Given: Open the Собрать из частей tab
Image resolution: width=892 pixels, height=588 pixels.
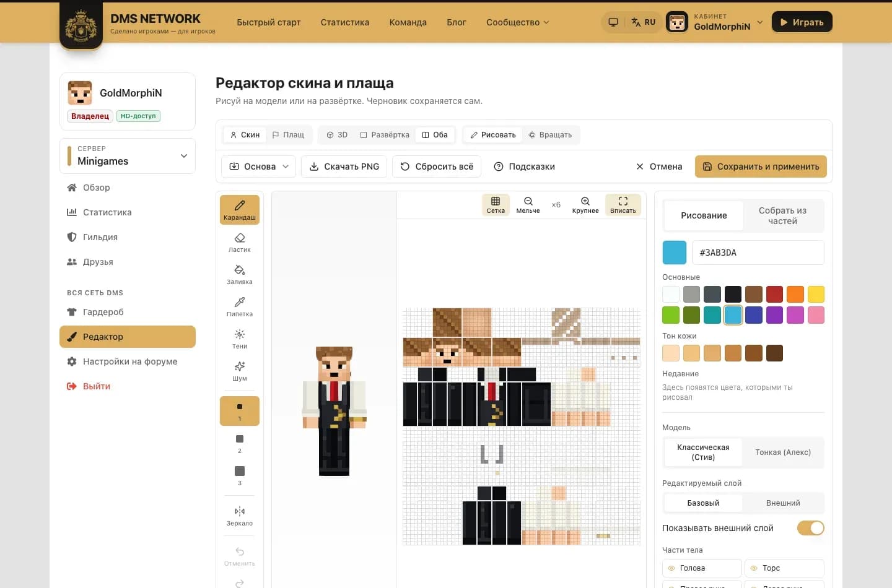Looking at the screenshot, I should pos(783,216).
